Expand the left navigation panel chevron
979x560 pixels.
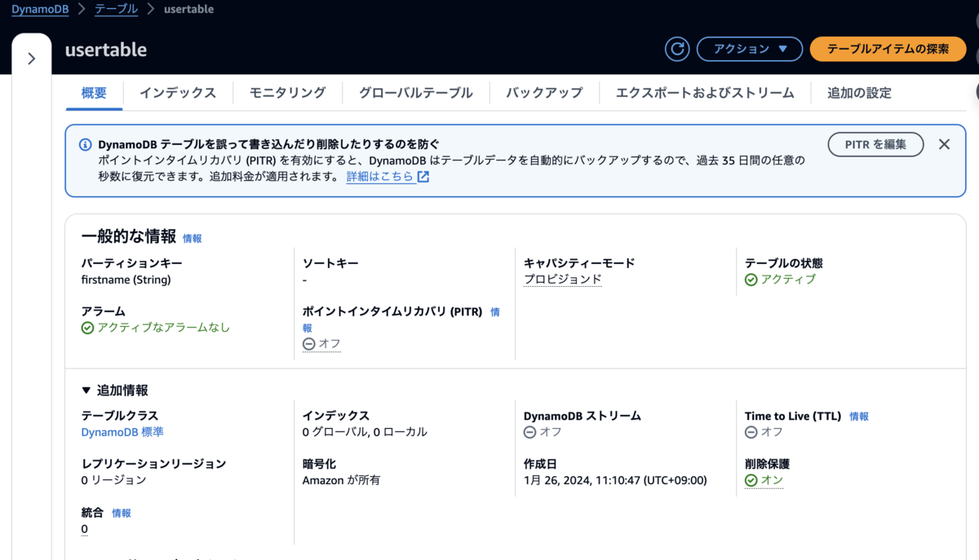coord(32,59)
